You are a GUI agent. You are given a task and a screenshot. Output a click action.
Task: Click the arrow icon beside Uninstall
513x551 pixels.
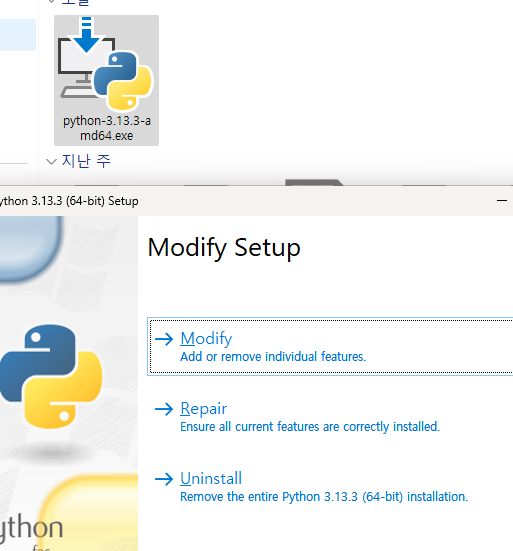[x=164, y=479]
